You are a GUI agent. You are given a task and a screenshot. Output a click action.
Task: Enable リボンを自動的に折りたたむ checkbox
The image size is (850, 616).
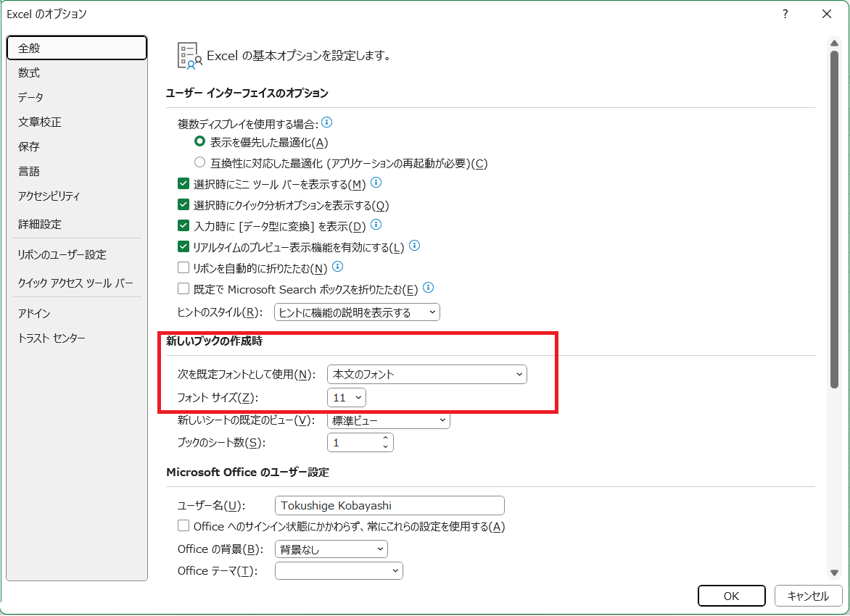[x=183, y=268]
